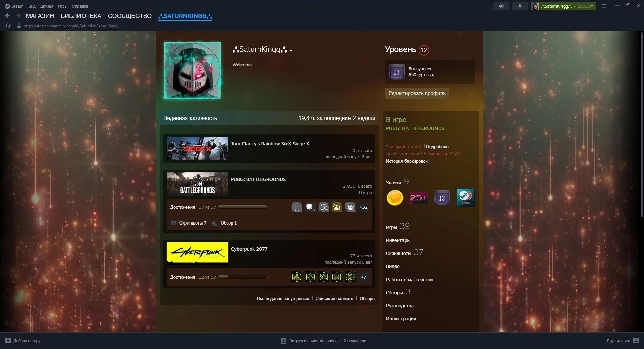
Task: Click the Big Picture monitor icon
Action: (x=604, y=6)
